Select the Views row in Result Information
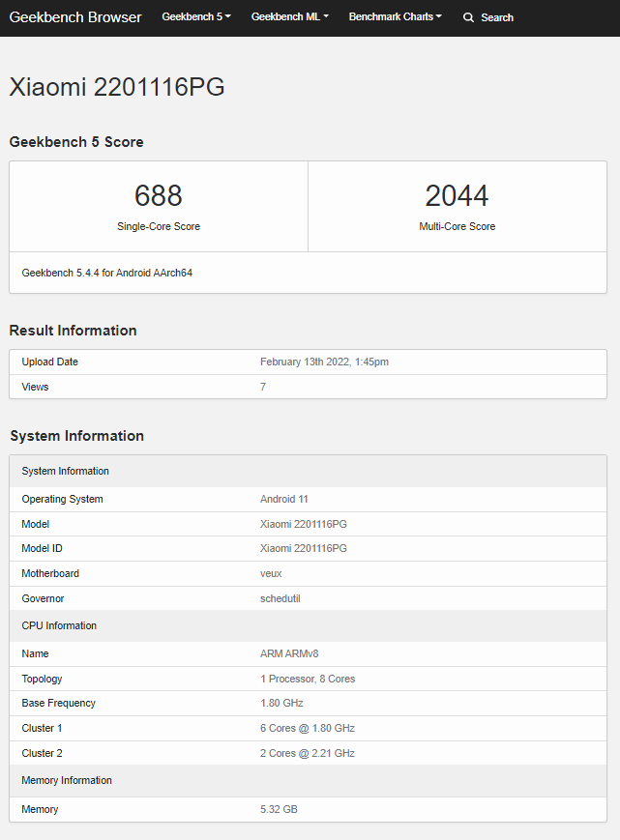 (x=35, y=387)
